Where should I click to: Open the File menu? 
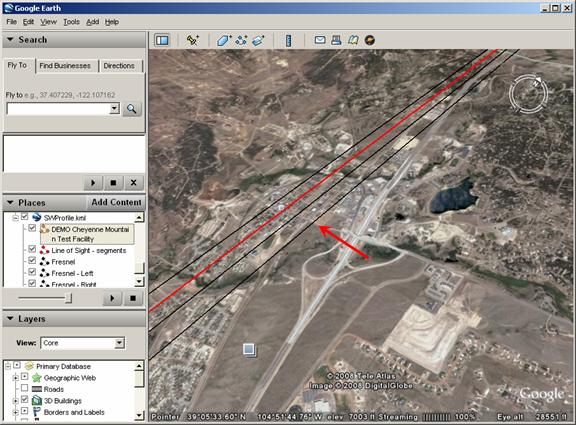(11, 22)
